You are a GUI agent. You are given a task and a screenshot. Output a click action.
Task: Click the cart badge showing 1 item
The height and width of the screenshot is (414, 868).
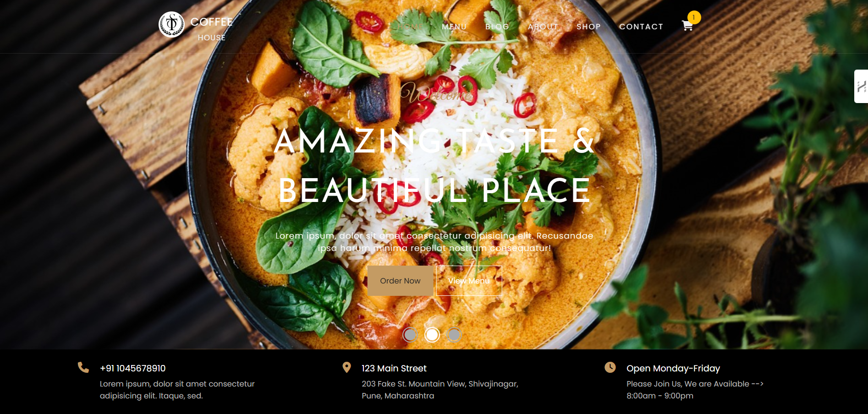click(x=694, y=17)
